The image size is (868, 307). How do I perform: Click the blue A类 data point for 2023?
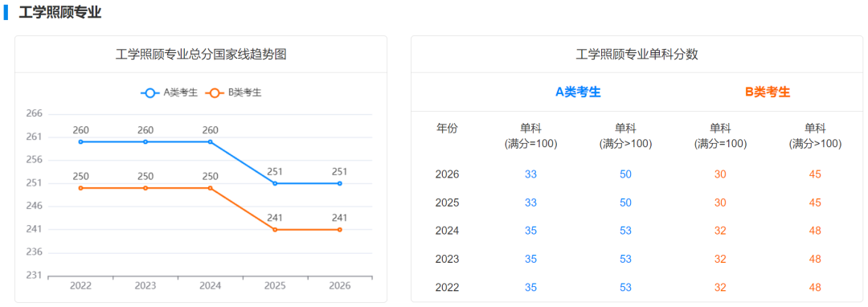[x=145, y=141]
